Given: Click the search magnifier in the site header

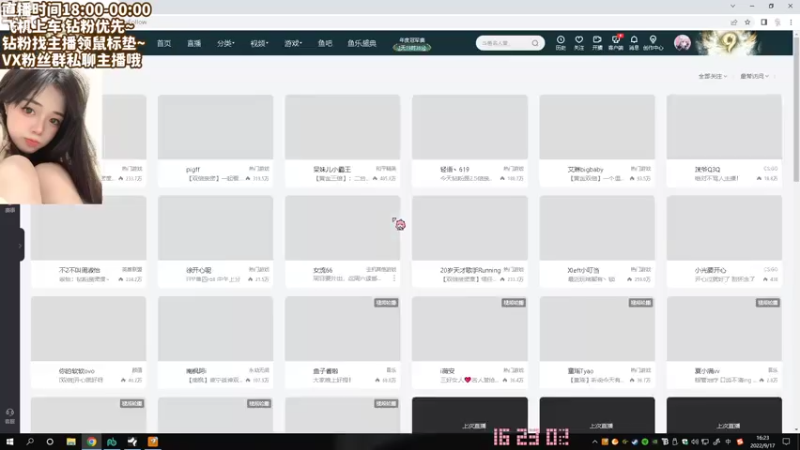Looking at the screenshot, I should point(535,43).
